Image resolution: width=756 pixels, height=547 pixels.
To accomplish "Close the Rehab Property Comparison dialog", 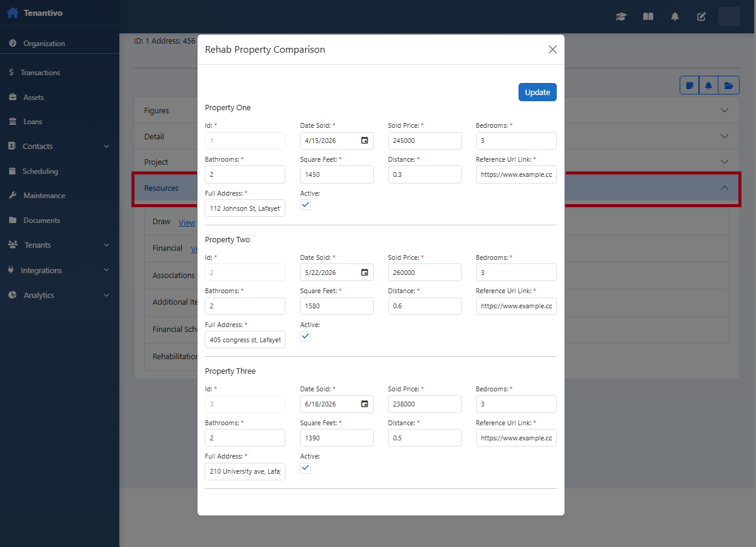I will [552, 50].
